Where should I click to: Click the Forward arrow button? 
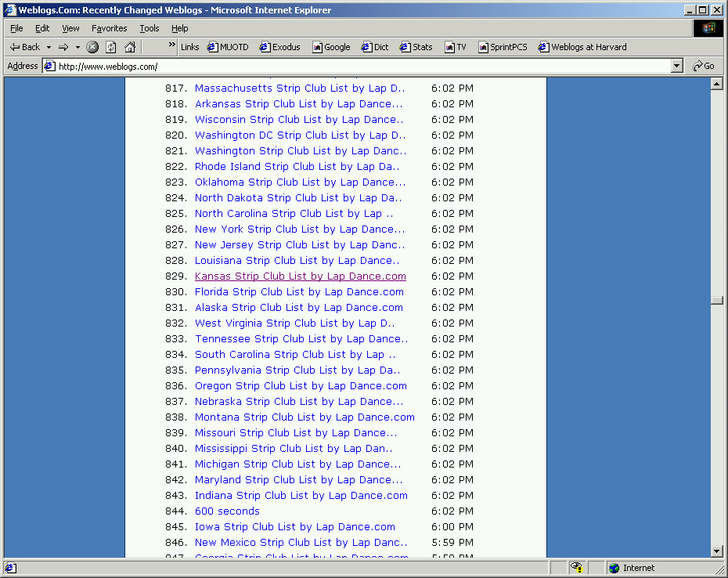[63, 47]
